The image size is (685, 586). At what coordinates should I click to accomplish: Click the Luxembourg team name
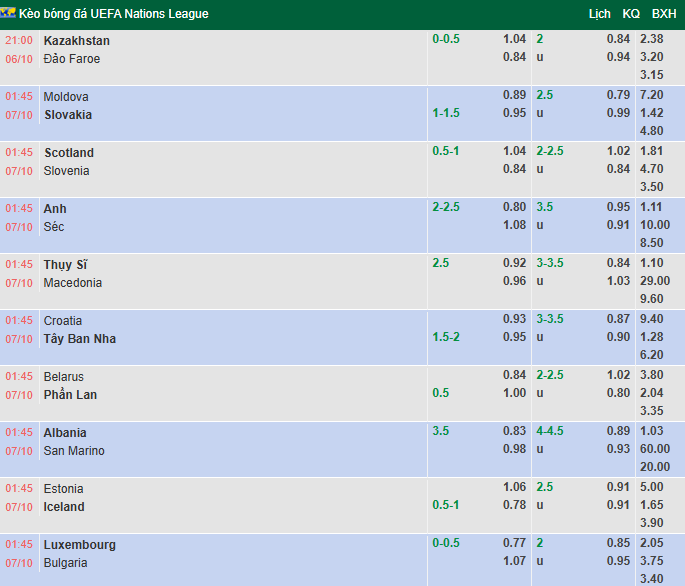(80, 544)
